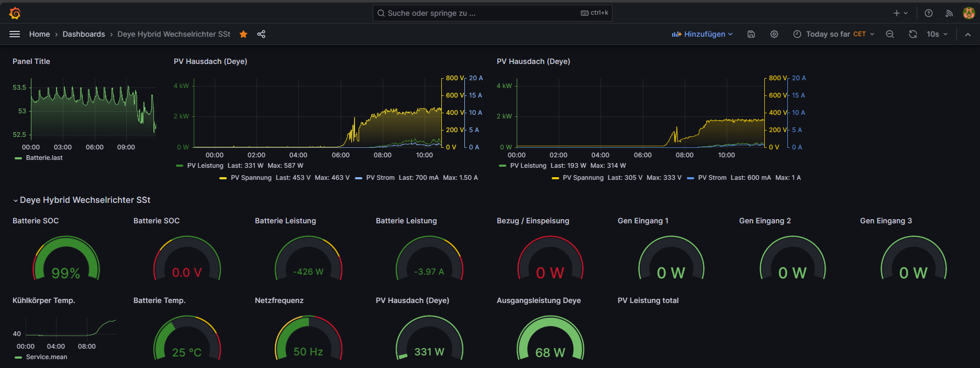Go to Home breadcrumb
Image resolution: width=980 pixels, height=368 pixels.
point(39,34)
